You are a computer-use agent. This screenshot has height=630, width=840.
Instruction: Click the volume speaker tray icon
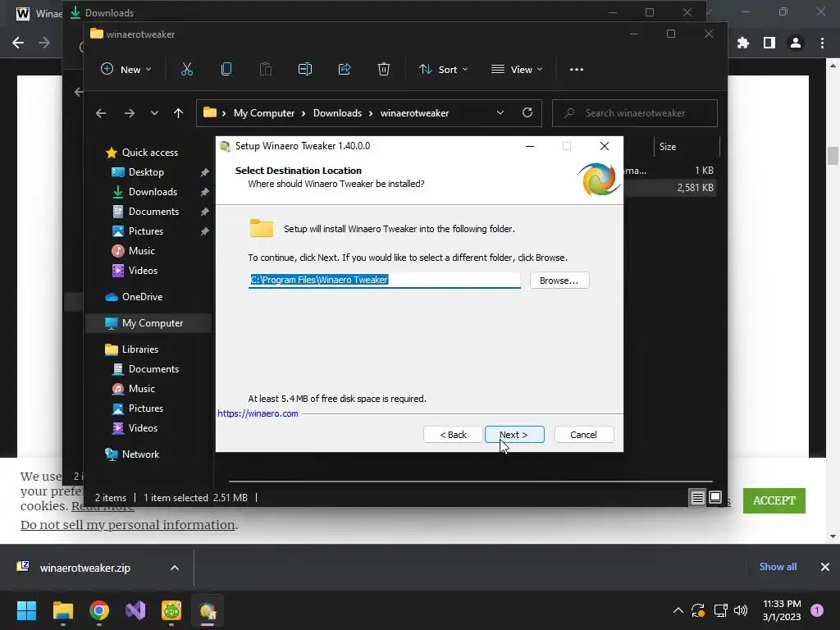[741, 610]
